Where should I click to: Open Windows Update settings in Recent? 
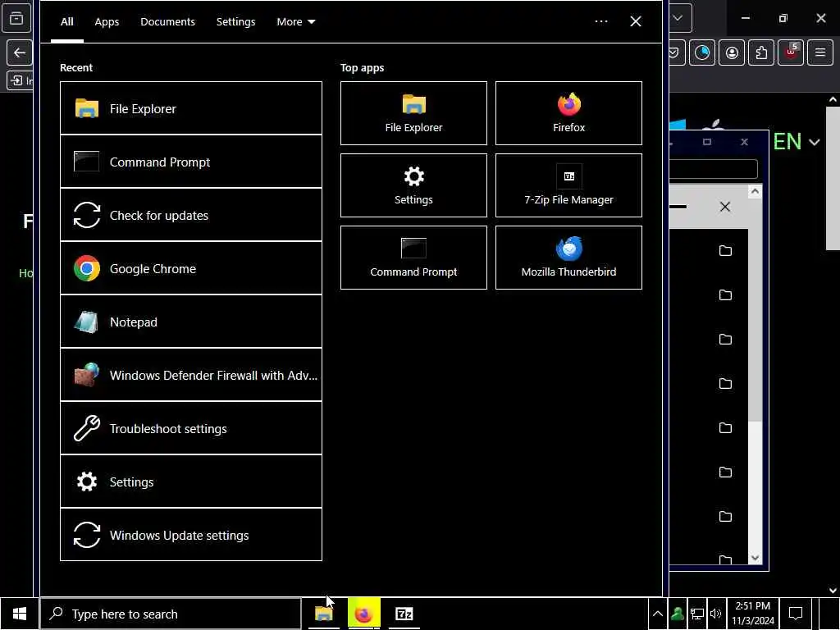click(190, 535)
